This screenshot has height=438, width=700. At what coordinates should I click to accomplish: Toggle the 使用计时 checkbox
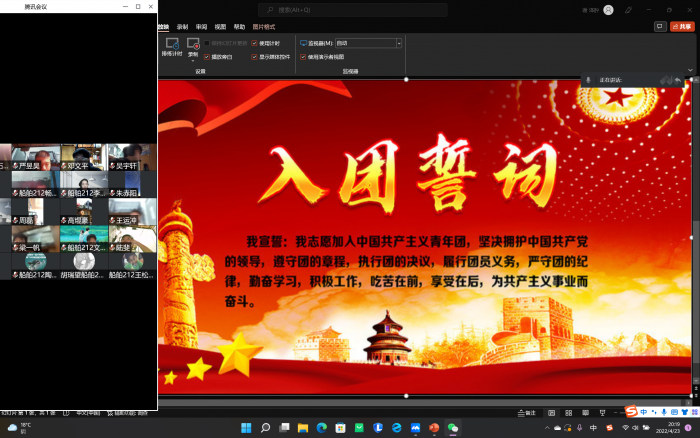click(254, 43)
